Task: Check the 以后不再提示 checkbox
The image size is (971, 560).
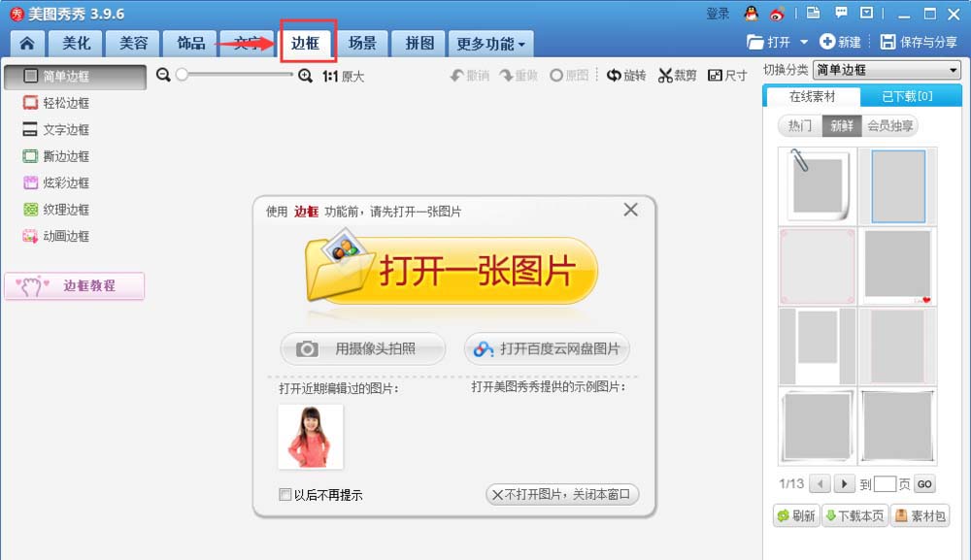Action: click(285, 494)
